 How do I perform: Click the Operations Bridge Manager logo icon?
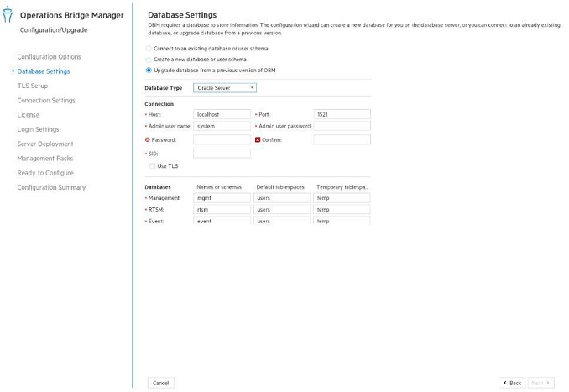[x=8, y=14]
